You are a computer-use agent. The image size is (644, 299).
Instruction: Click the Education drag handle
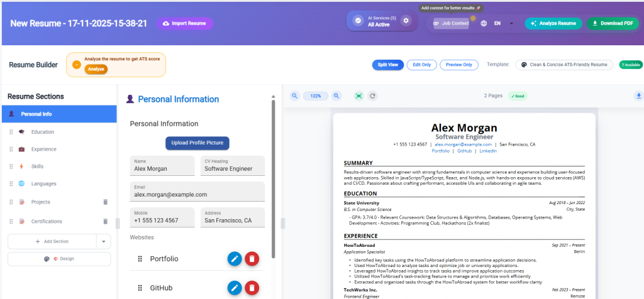click(x=11, y=132)
